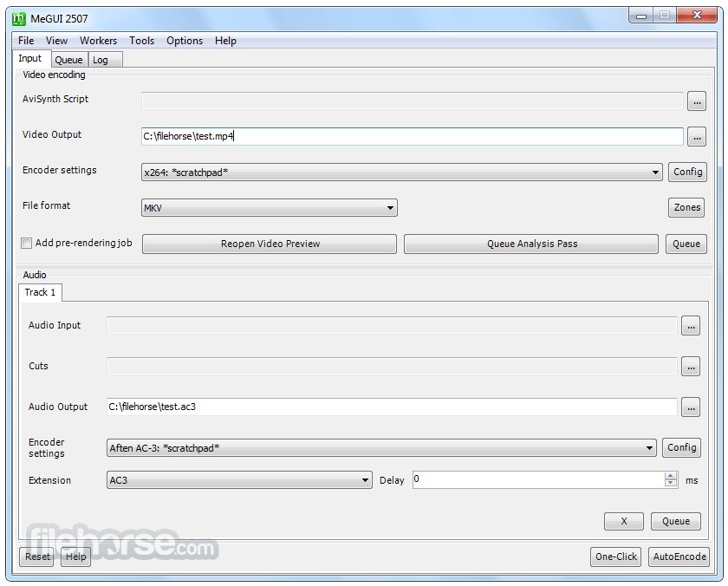
Task: Queue the video encoding job
Action: (686, 244)
